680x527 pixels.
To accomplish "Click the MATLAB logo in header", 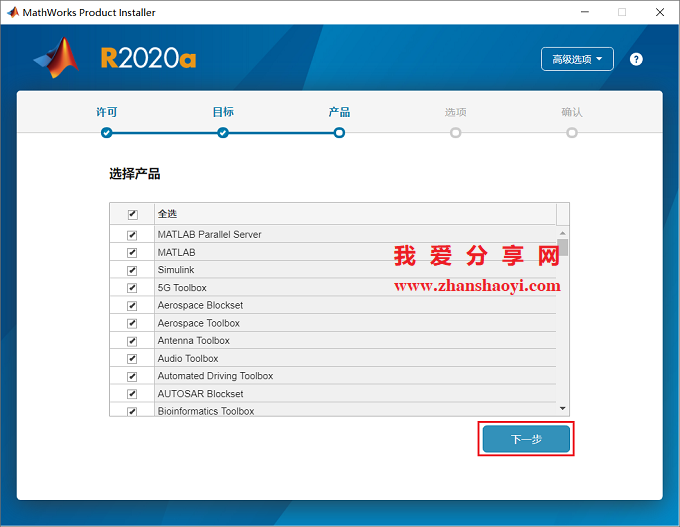I will pyautogui.click(x=57, y=58).
